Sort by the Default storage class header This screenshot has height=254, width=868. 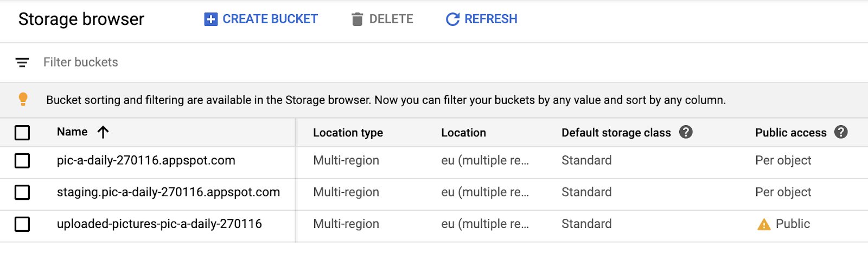coord(616,133)
